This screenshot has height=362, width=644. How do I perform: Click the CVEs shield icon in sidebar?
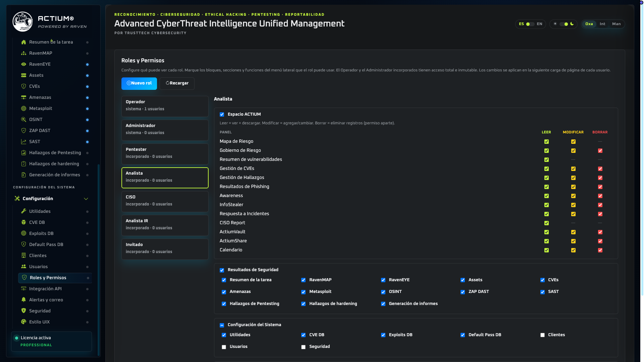[x=23, y=86]
